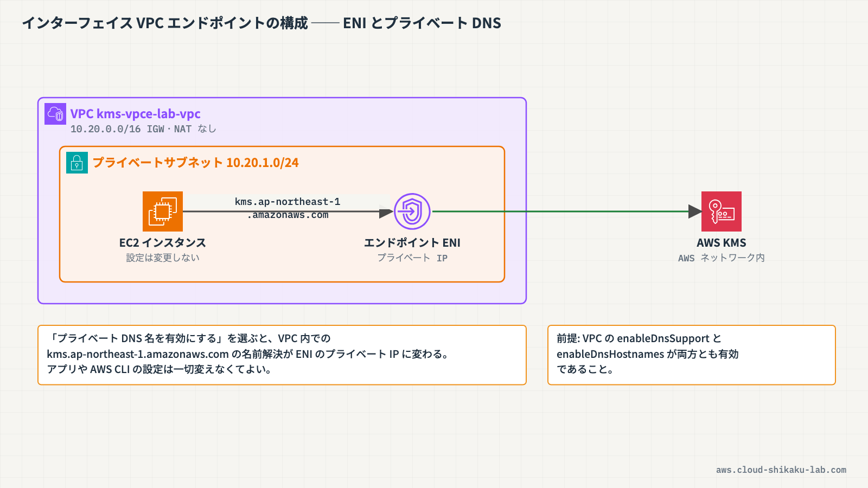Select the orange EC2 instance icon
Screen dimensions: 868x488
[x=163, y=211]
